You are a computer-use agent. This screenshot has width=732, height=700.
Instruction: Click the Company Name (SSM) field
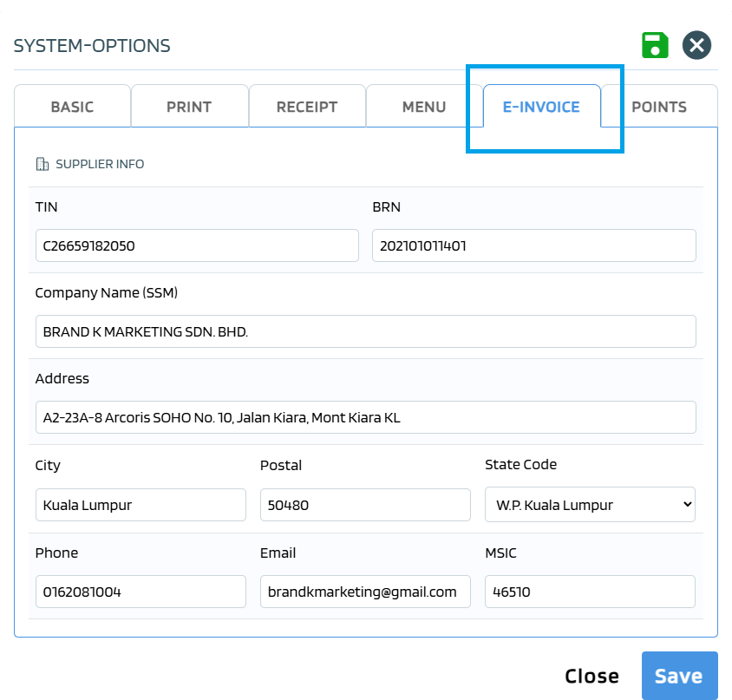pyautogui.click(x=365, y=331)
